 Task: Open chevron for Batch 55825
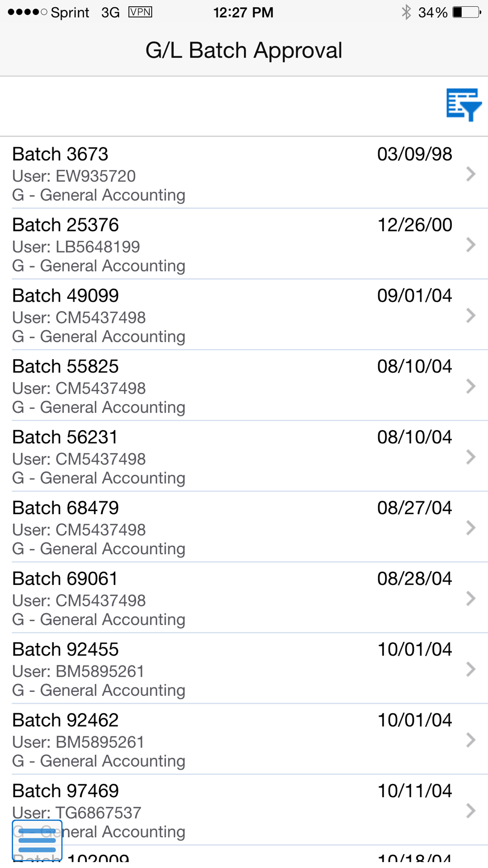(x=470, y=386)
